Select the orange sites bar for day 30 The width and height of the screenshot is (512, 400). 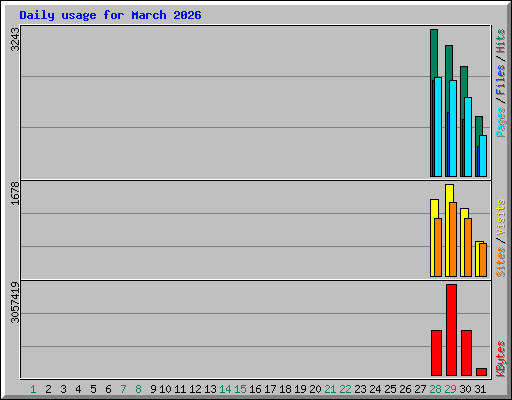pyautogui.click(x=468, y=248)
